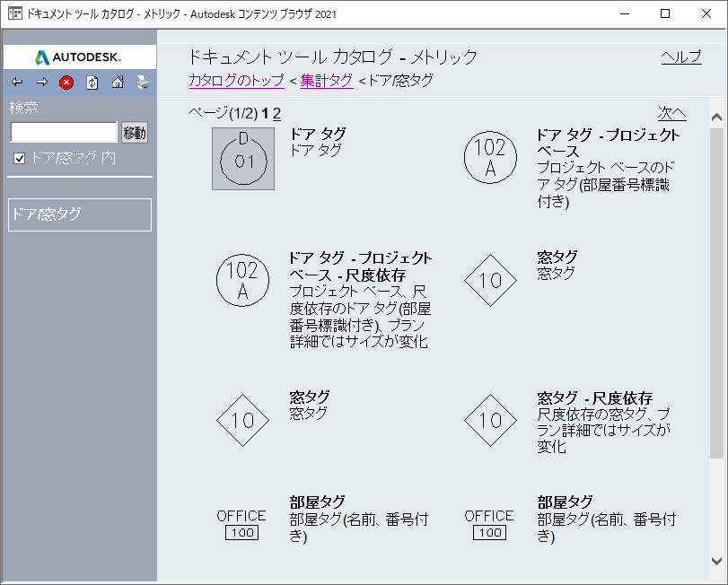Print the catalog with printer icon
The image size is (728, 585).
point(143,83)
